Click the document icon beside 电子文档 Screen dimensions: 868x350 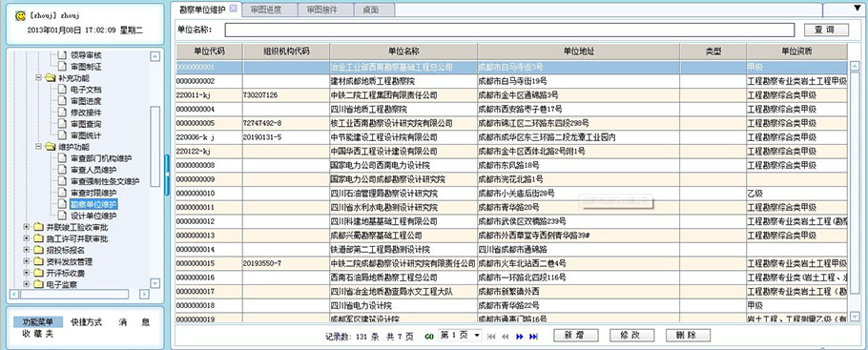pos(61,90)
